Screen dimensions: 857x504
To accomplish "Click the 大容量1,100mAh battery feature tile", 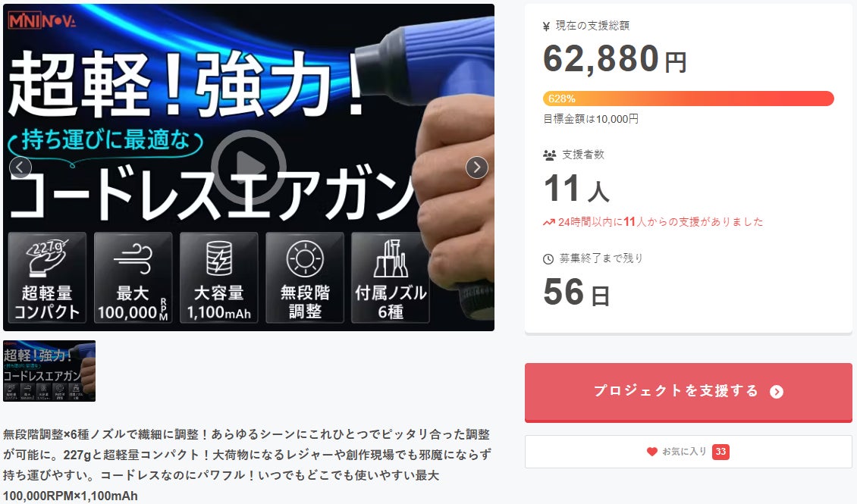I will click(x=219, y=277).
